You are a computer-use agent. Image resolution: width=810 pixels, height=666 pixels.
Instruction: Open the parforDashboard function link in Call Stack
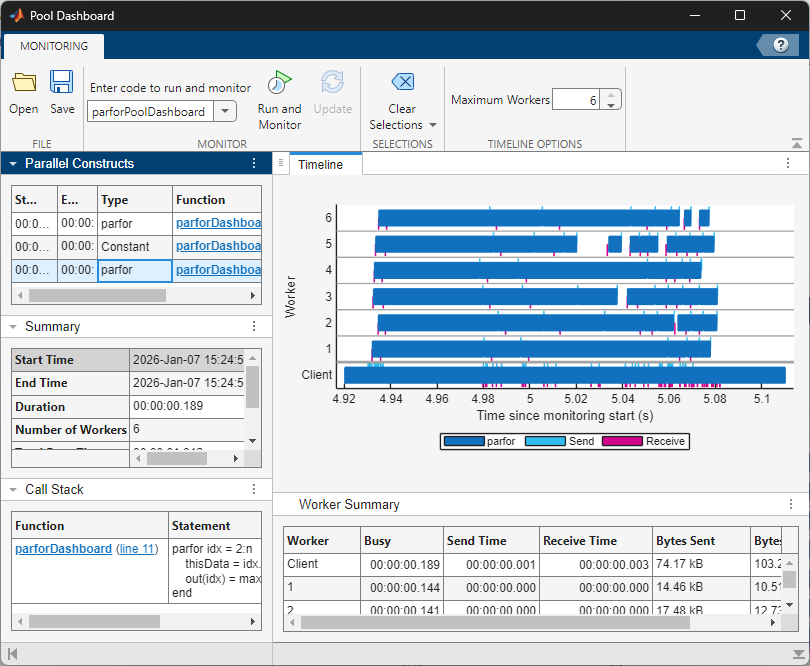coord(64,549)
